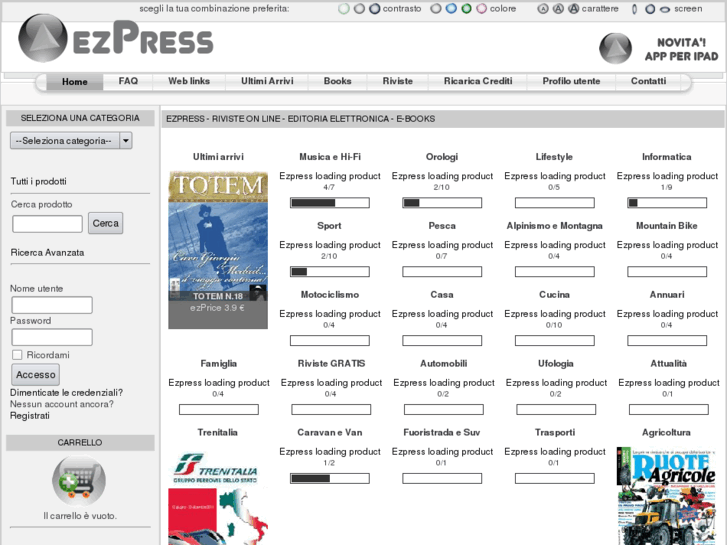Set the small character size icon
Viewport: 727px width, 545px height.
(542, 9)
